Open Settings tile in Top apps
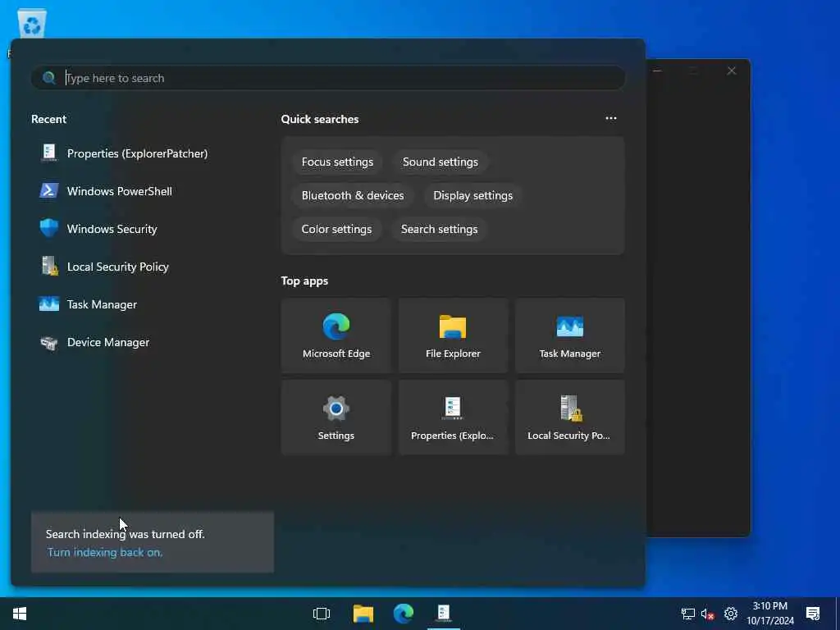Viewport: 840px width, 630px height. 336,418
